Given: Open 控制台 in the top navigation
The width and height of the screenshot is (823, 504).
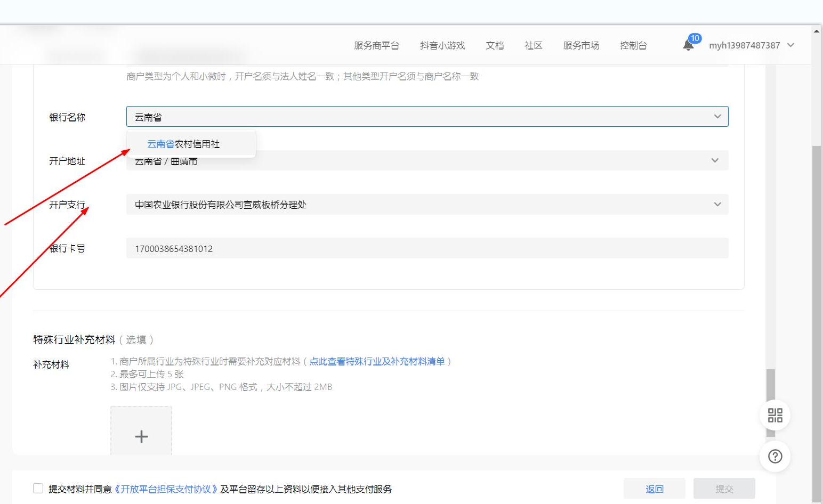Looking at the screenshot, I should coord(633,45).
